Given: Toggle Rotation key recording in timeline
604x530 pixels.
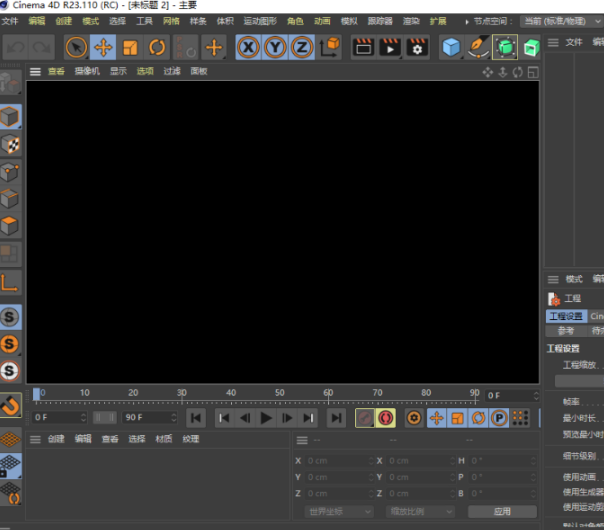Looking at the screenshot, I should [478, 418].
